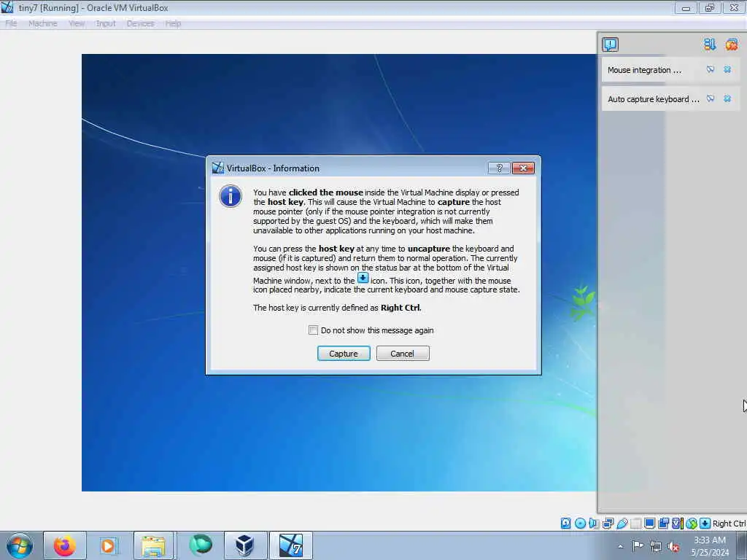The width and height of the screenshot is (747, 560).
Task: Select the Auto capture keyboard notification text
Action: pyautogui.click(x=653, y=99)
